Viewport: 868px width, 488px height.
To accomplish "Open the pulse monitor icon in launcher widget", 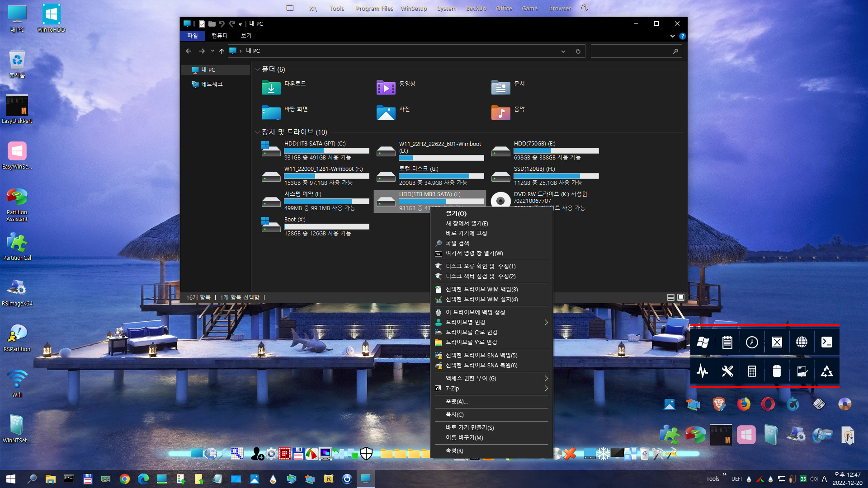I will (703, 371).
